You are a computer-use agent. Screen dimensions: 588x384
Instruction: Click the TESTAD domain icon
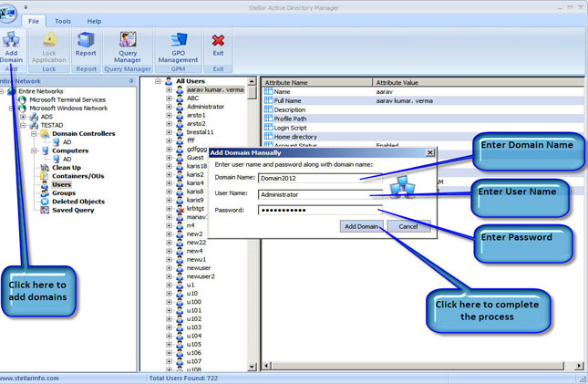coord(34,125)
